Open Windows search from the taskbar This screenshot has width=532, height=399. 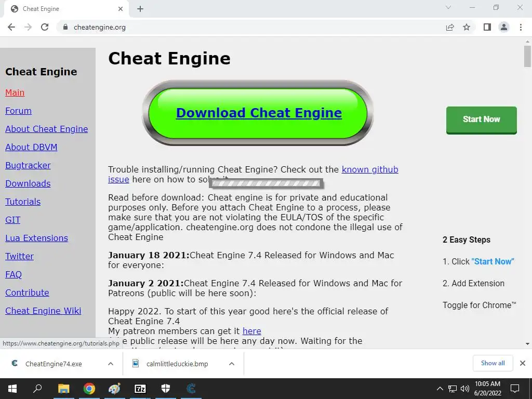coord(37,389)
